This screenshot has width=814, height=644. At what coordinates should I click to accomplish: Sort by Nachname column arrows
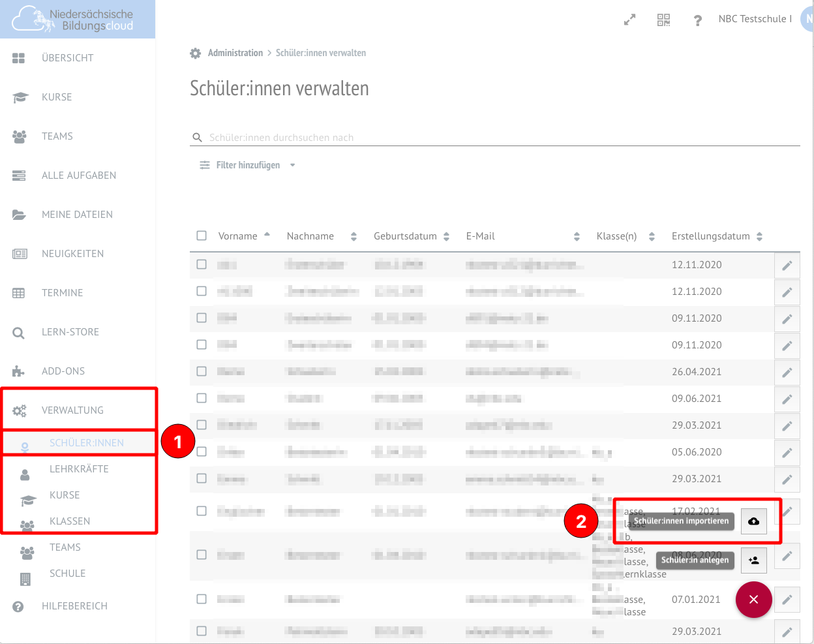(354, 236)
